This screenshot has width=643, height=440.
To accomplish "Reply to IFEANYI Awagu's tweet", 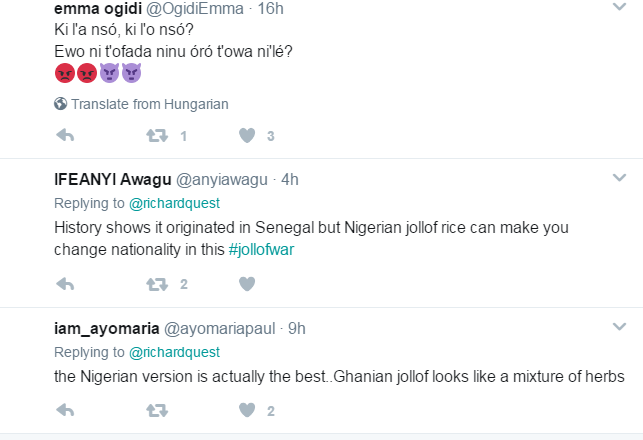I will point(65,284).
